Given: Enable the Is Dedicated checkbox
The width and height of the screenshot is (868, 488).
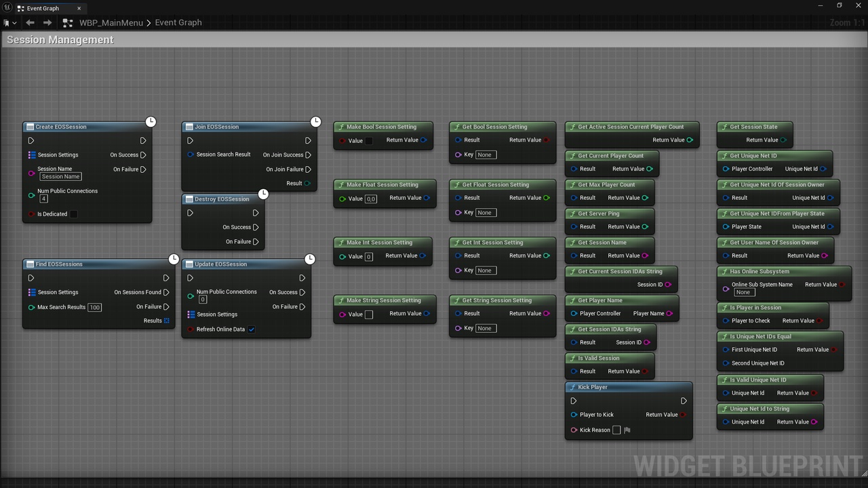Looking at the screenshot, I should [x=74, y=214].
